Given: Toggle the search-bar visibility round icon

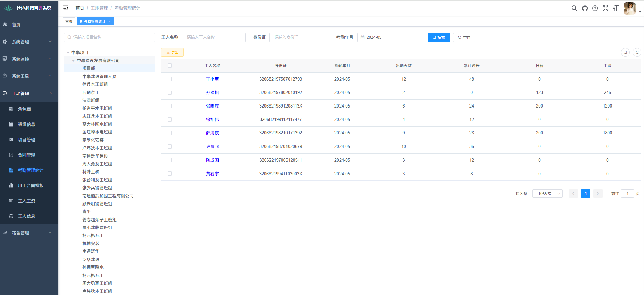Looking at the screenshot, I should pyautogui.click(x=625, y=52).
